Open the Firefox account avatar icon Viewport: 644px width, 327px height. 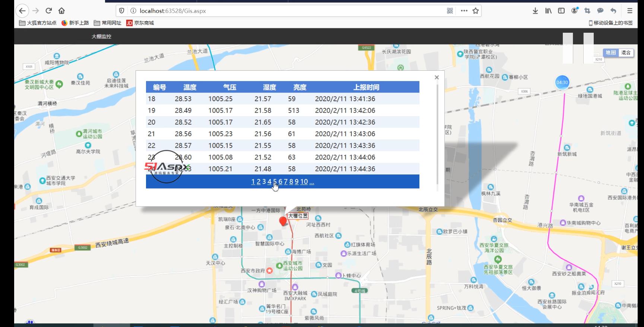[x=575, y=11]
